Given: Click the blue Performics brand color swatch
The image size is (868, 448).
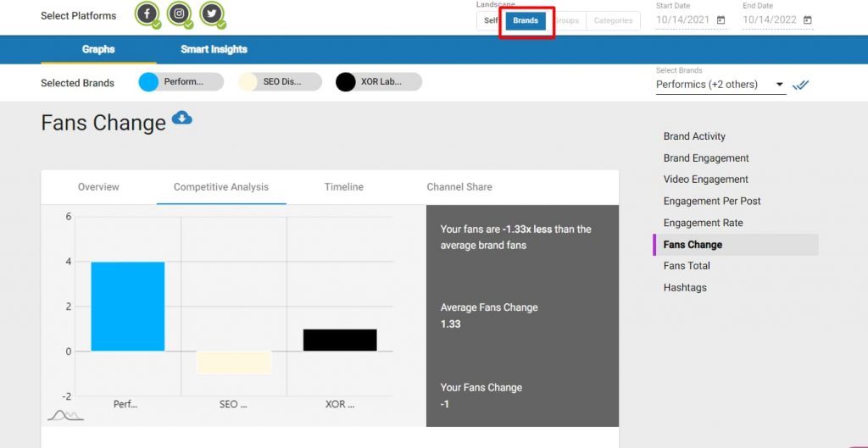Looking at the screenshot, I should click(x=148, y=82).
